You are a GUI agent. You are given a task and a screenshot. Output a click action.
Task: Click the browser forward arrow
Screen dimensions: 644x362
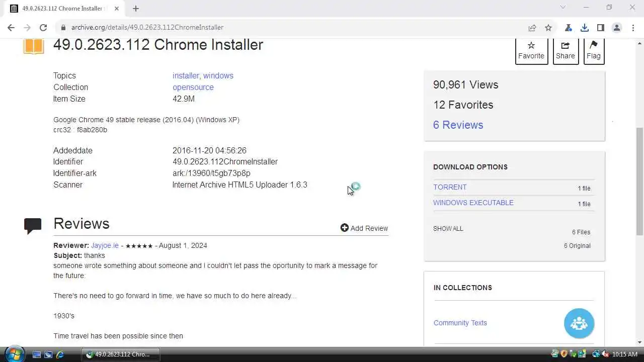point(27,28)
